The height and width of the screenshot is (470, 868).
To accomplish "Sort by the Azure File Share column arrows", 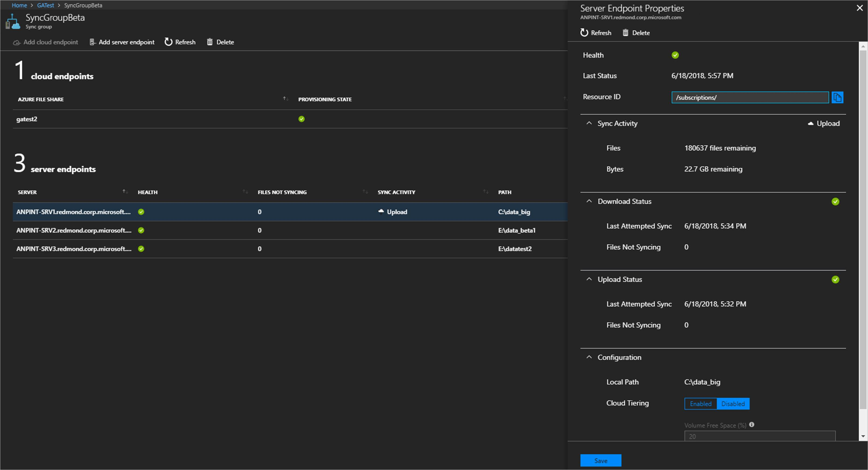I will (285, 99).
